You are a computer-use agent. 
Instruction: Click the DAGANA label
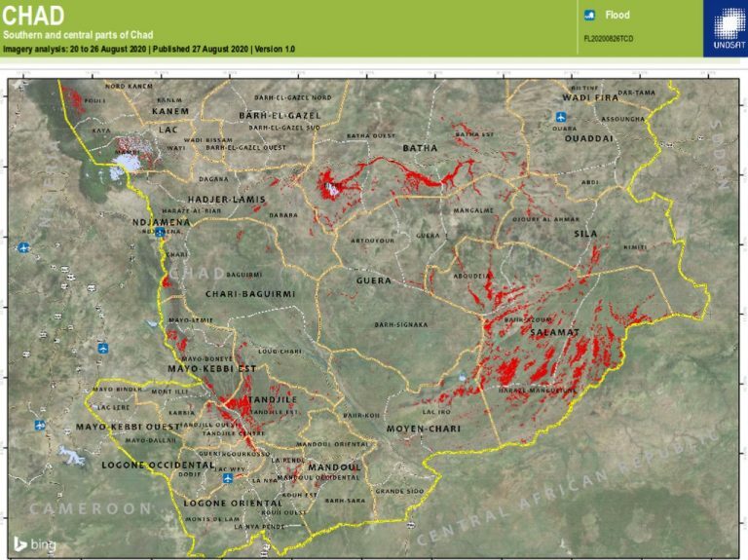213,179
